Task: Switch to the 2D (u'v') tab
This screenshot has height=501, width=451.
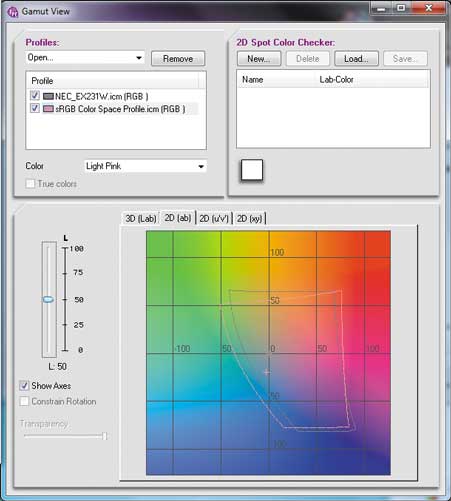Action: pyautogui.click(x=214, y=219)
